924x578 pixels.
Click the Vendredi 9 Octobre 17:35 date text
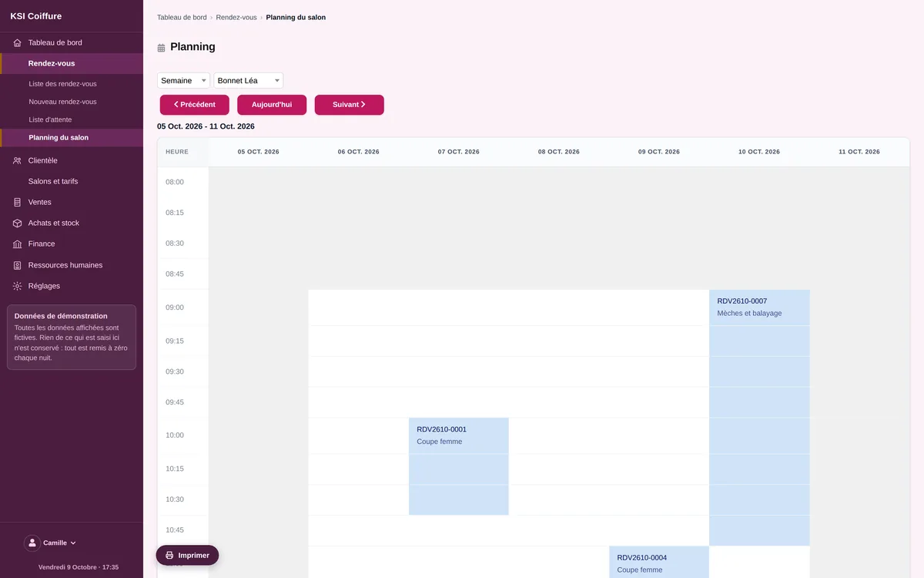79,567
